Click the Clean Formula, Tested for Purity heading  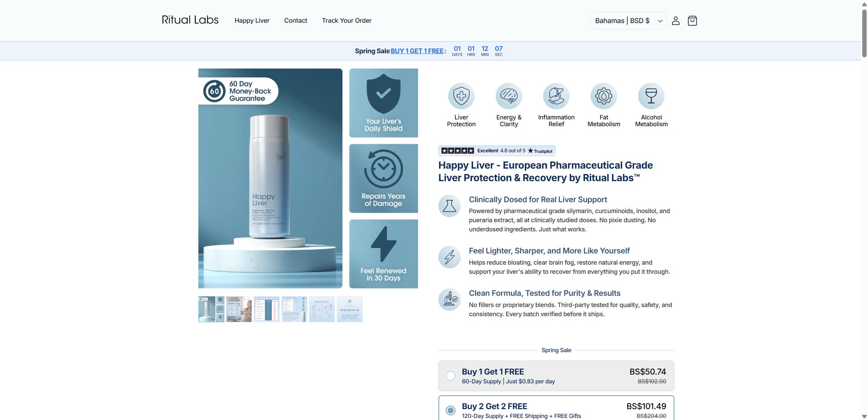(x=545, y=293)
